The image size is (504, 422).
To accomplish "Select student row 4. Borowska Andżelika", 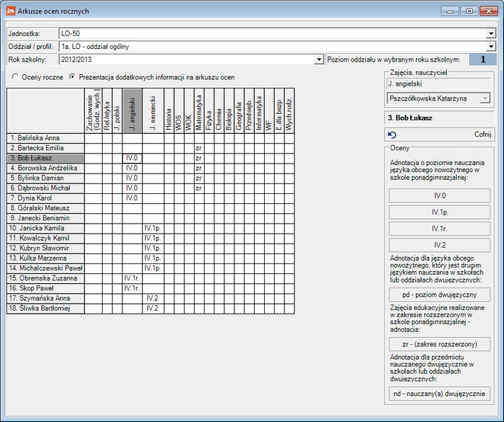I will pyautogui.click(x=45, y=168).
